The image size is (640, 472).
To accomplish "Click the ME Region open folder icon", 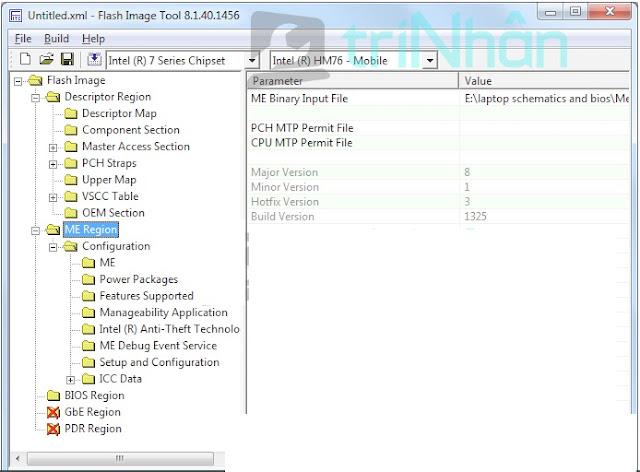I will pyautogui.click(x=53, y=230).
